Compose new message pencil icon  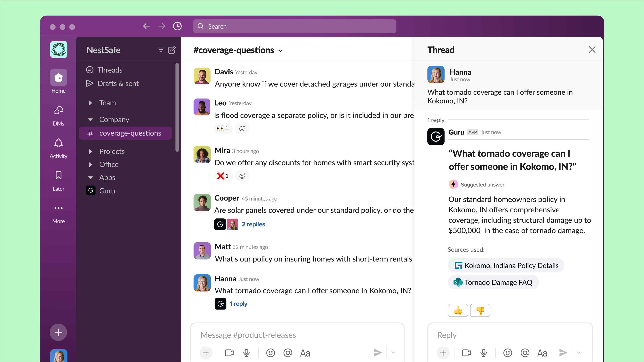pos(172,50)
